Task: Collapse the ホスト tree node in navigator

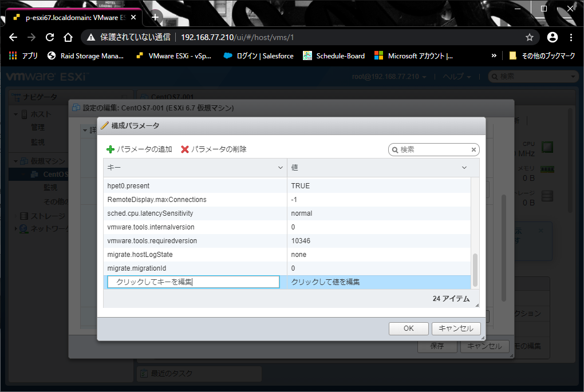Action: [15, 114]
